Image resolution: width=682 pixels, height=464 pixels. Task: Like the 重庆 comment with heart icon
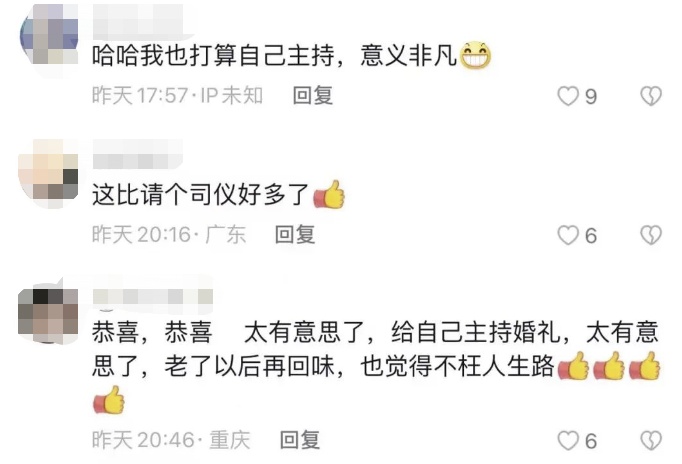click(568, 441)
